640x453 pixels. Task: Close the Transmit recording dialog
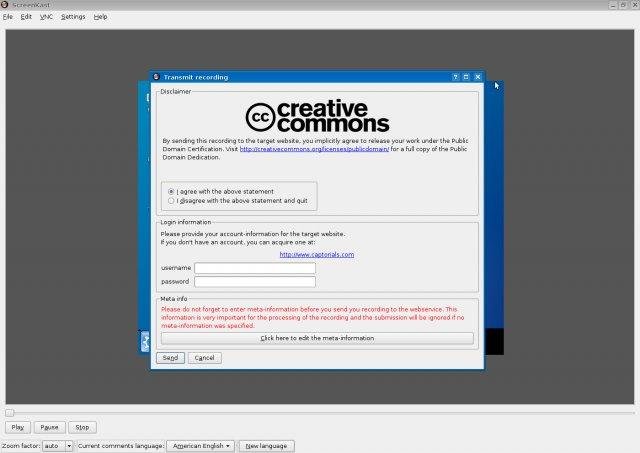tap(478, 77)
